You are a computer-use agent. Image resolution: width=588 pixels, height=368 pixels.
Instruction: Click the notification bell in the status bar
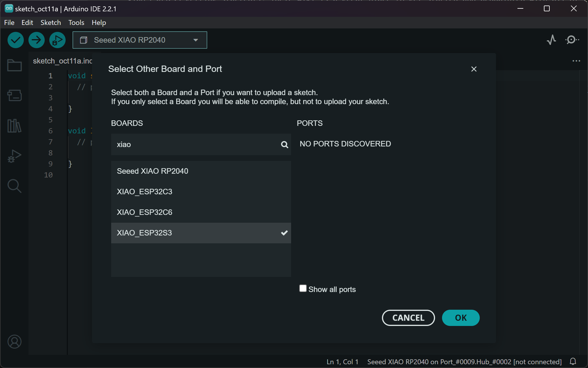(x=573, y=361)
